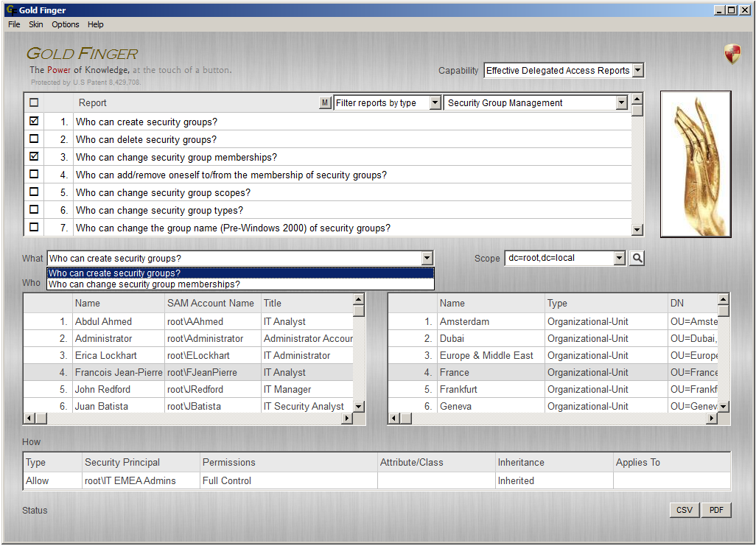The width and height of the screenshot is (756, 546).
Task: Toggle the select-all checkbox in the report header
Action: 33,102
